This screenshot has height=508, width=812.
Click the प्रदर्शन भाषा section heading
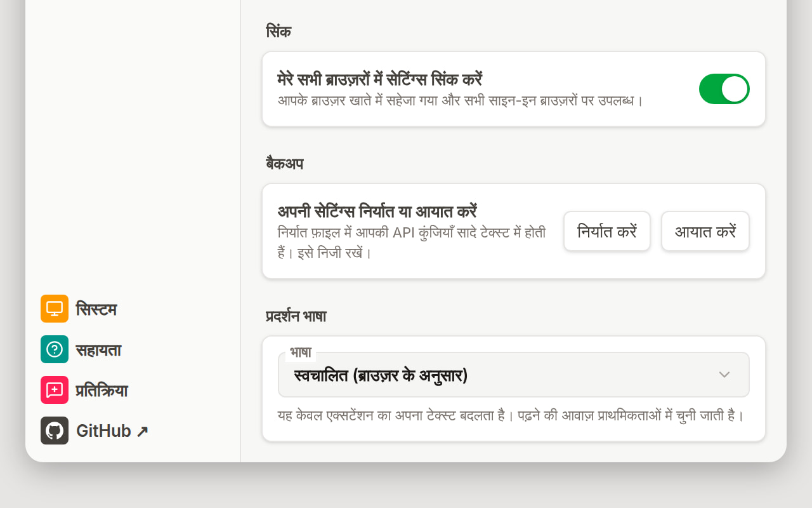click(296, 316)
